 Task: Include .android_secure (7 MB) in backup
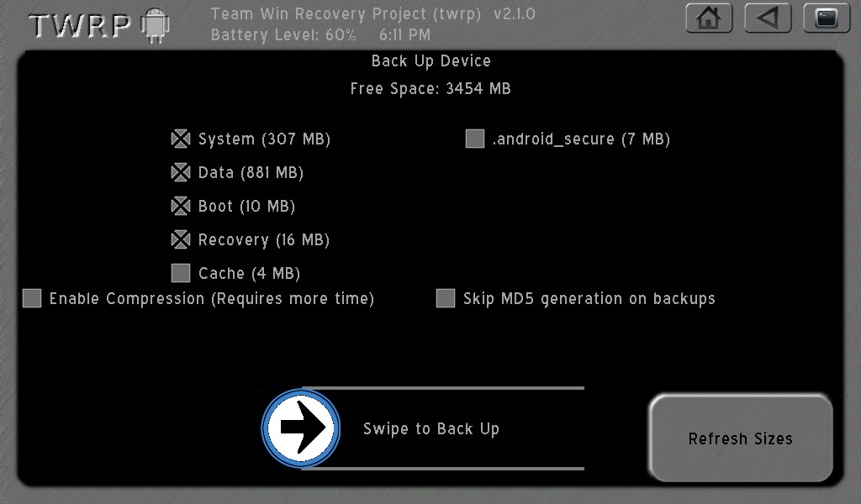[475, 139]
